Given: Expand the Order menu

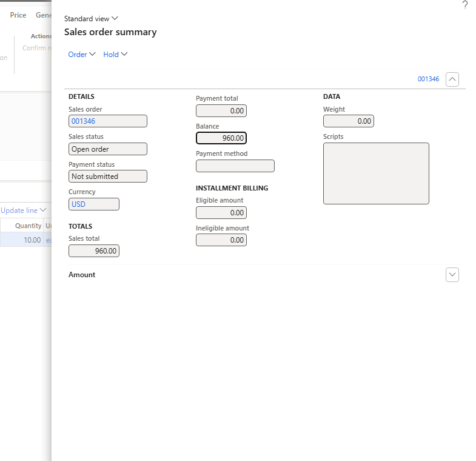Looking at the screenshot, I should [x=82, y=55].
